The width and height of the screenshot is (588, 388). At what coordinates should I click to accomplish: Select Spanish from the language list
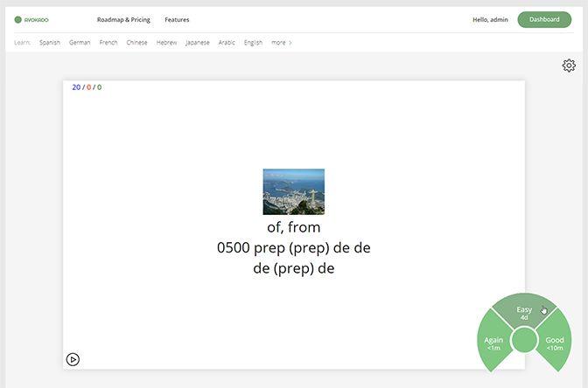pyautogui.click(x=50, y=42)
